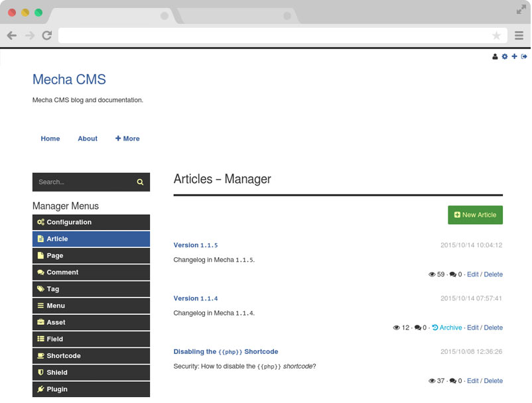Click the Configuration gears icon
The width and height of the screenshot is (532, 403).
tap(40, 222)
